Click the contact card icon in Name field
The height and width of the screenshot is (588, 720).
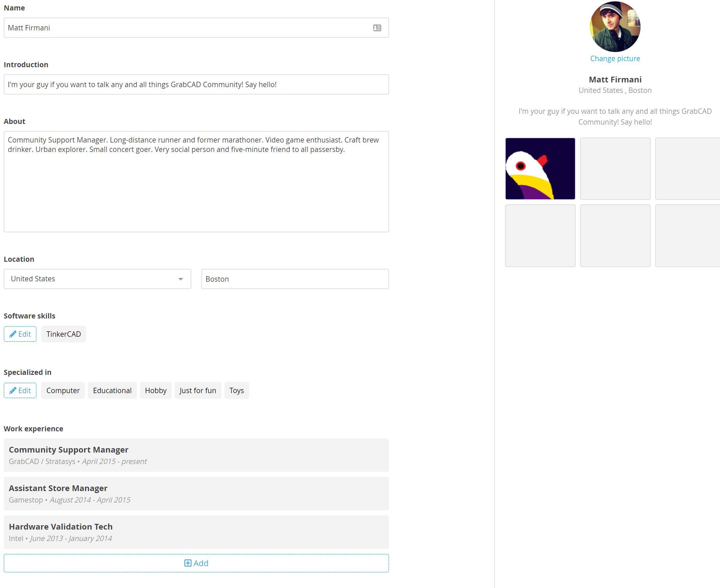click(377, 28)
